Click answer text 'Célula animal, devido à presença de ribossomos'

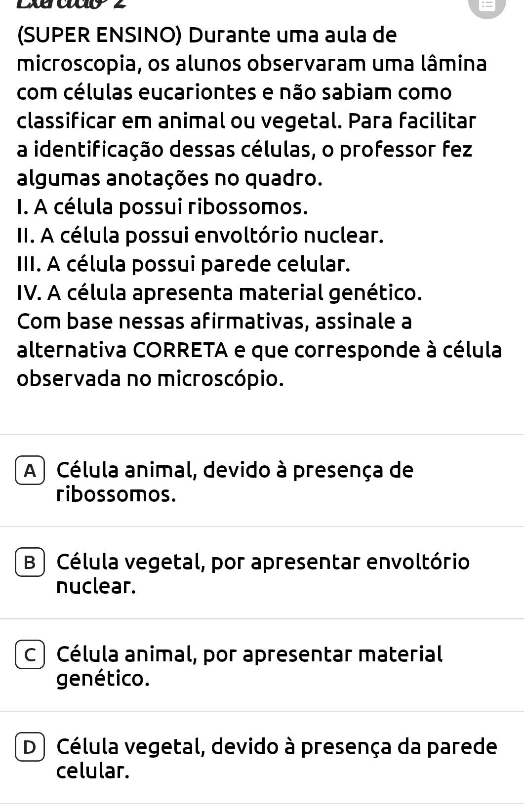(235, 482)
